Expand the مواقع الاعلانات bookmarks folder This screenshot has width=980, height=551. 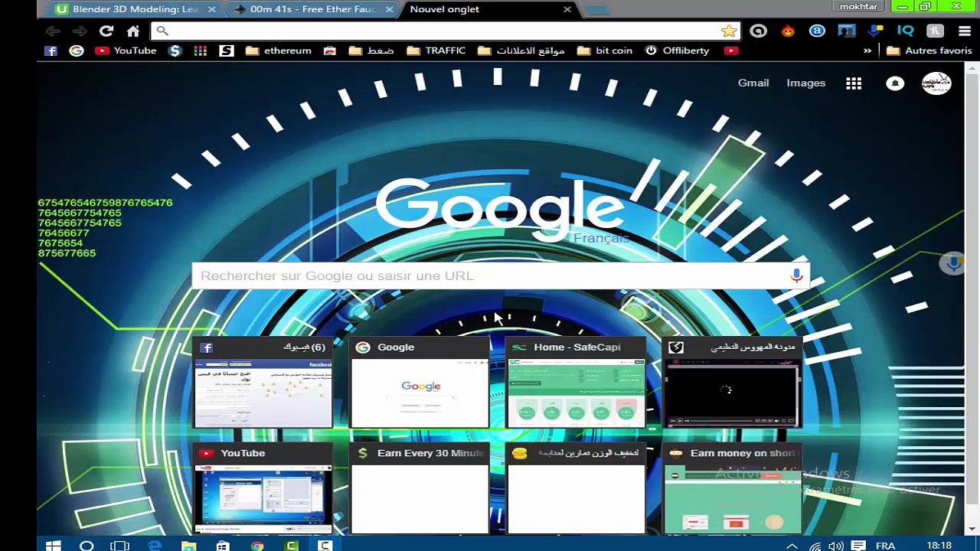(x=521, y=51)
